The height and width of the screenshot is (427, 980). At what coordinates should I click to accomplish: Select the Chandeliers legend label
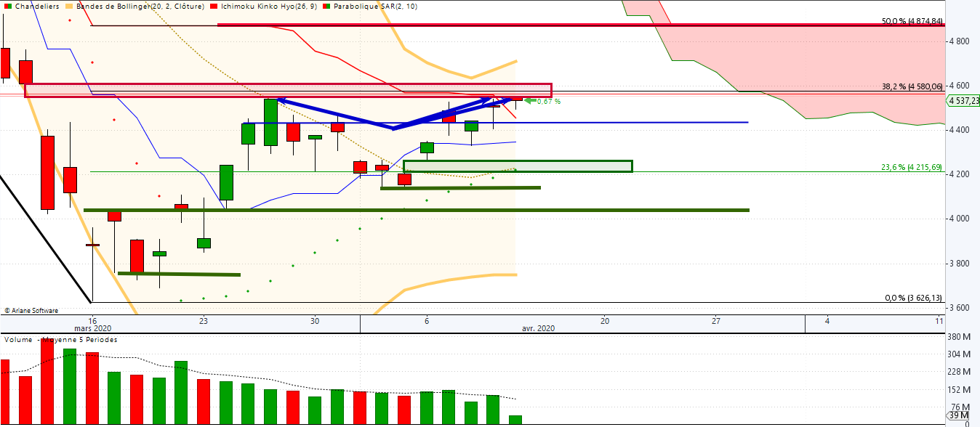point(36,6)
